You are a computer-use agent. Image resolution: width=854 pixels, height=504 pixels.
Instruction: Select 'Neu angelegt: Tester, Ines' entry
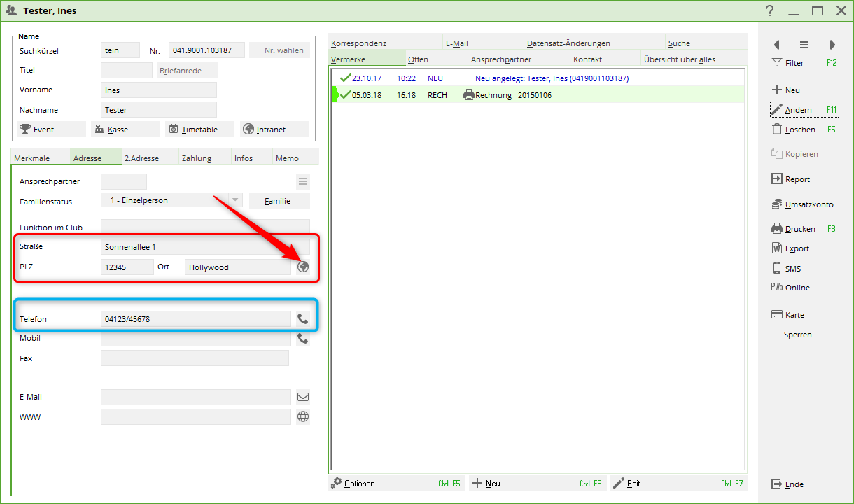[x=538, y=78]
